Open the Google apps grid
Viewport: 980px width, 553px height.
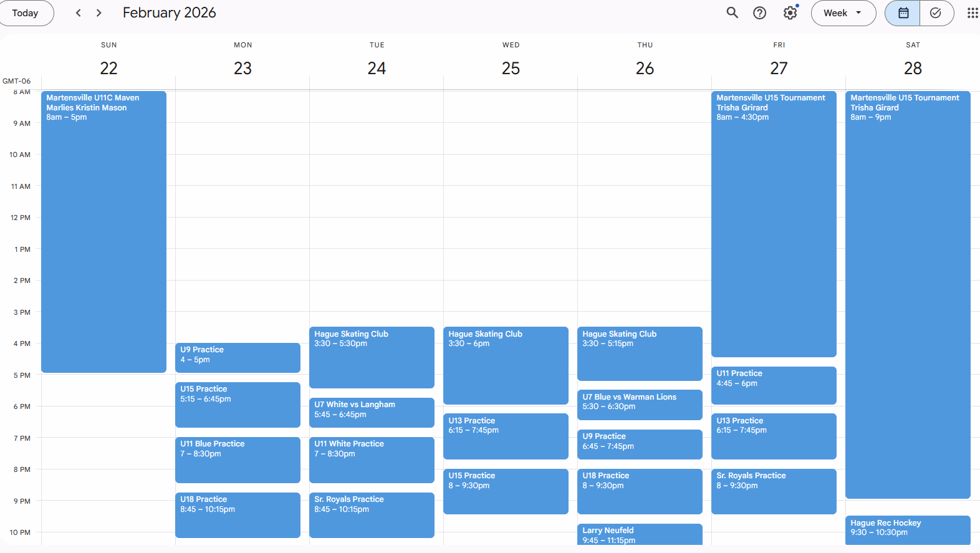click(x=972, y=13)
